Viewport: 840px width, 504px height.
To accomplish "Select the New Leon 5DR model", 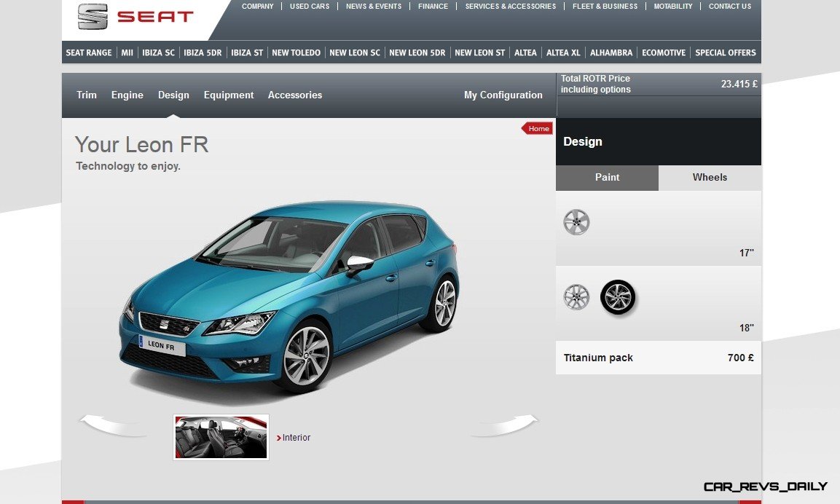I will [x=417, y=52].
